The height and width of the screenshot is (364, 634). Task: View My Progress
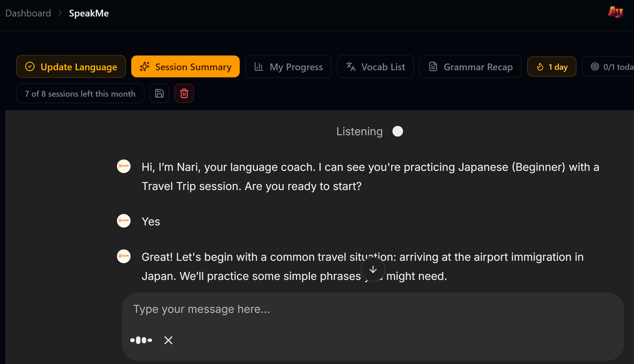[x=288, y=66]
